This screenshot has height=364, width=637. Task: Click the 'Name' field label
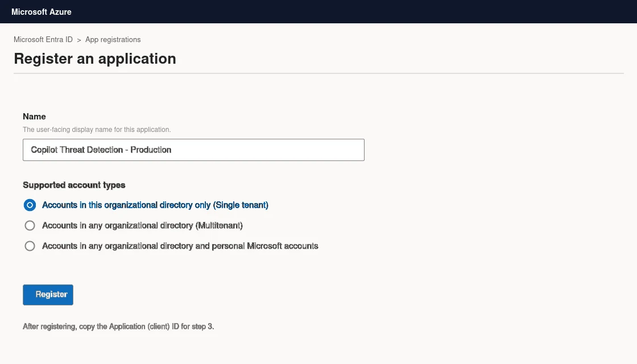[x=34, y=117]
